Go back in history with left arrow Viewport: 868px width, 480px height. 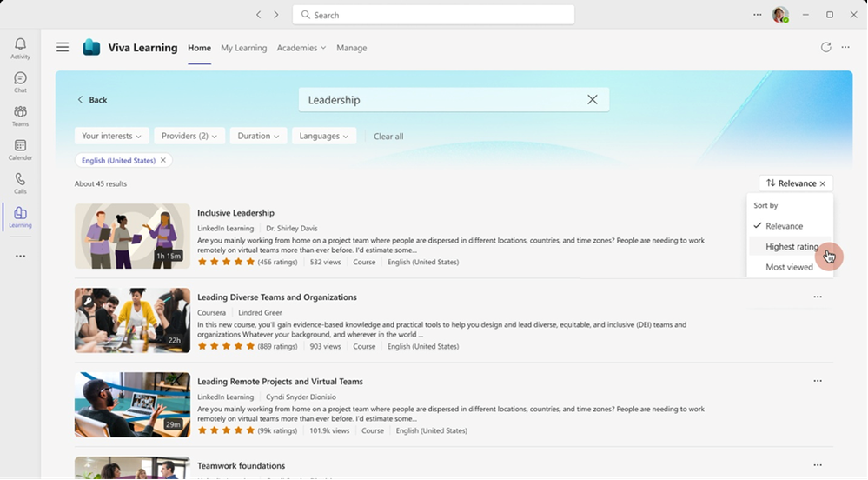tap(259, 15)
